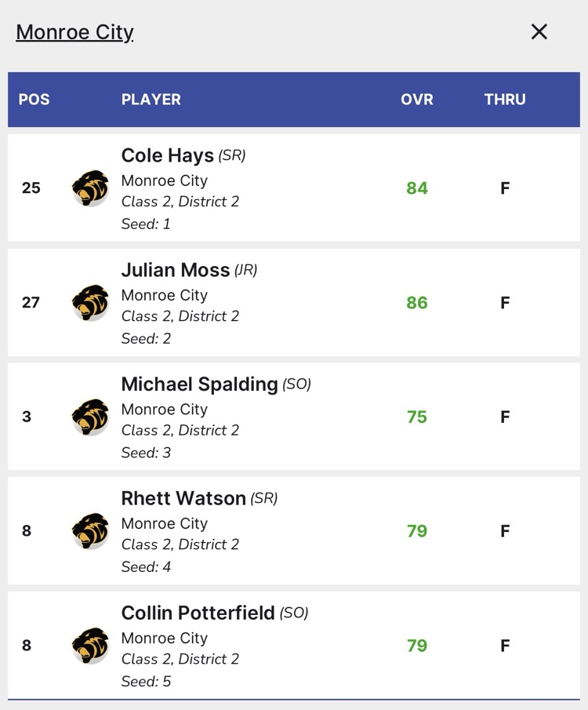Screen dimensions: 588x710
Task: Click the Monroe City logo beside Cole Hays
Action: (x=90, y=188)
